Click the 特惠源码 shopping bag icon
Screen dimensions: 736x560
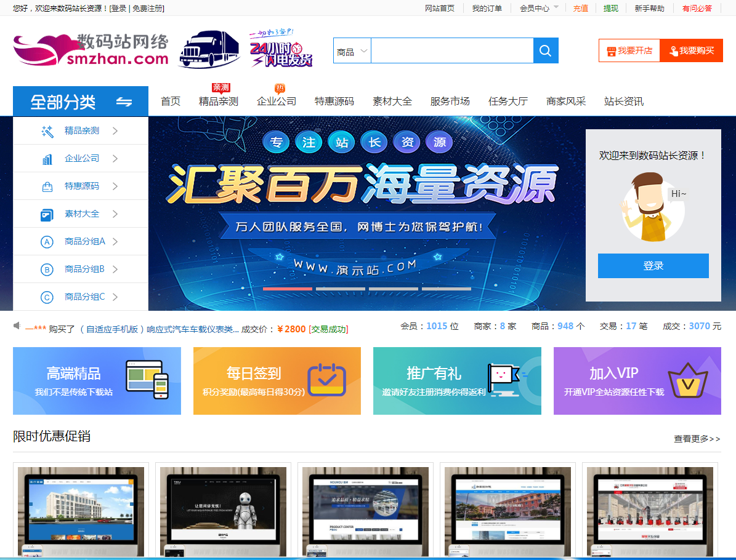click(47, 186)
